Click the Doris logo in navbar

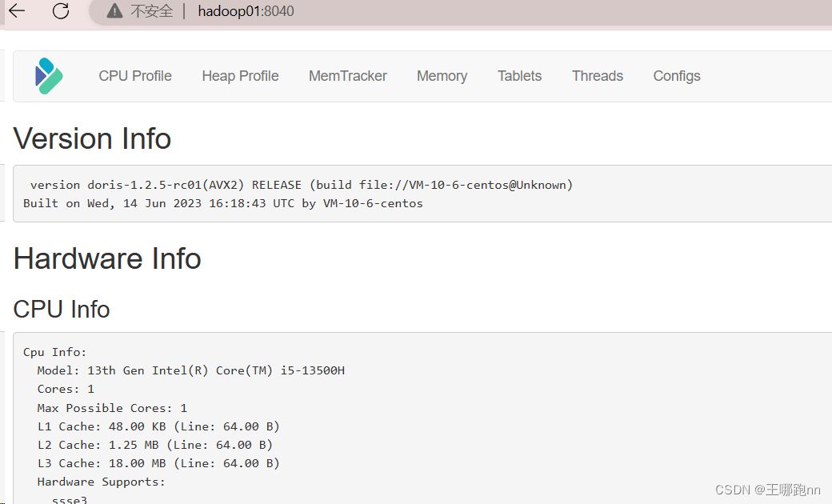coord(49,76)
